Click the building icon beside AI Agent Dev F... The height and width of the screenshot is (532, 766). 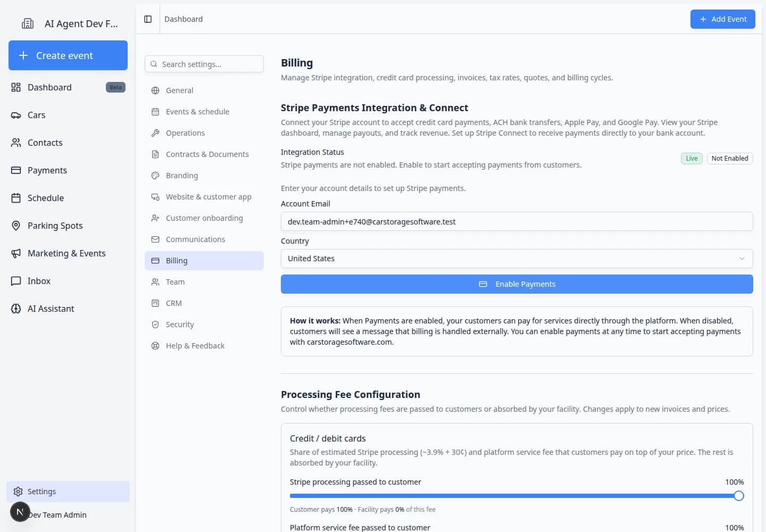point(28,23)
